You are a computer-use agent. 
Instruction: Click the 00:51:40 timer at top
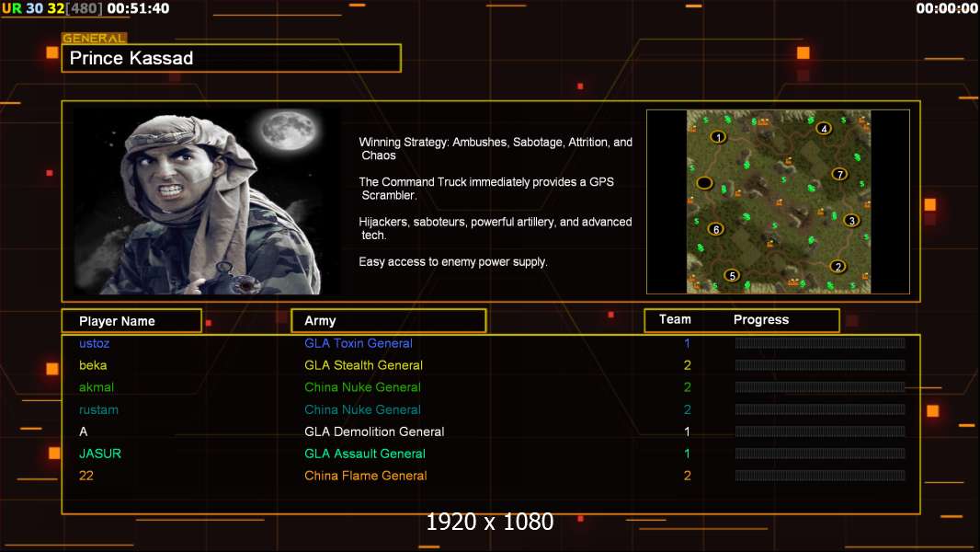(138, 8)
